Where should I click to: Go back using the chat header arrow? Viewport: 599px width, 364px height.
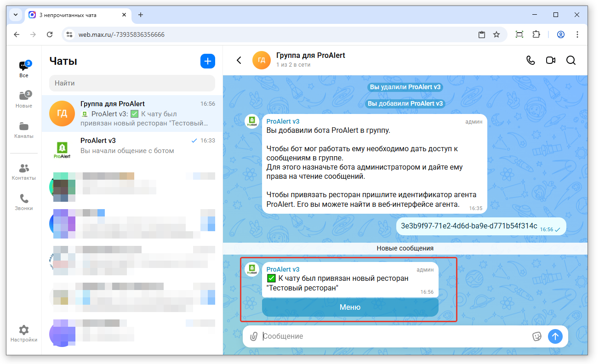pyautogui.click(x=239, y=60)
